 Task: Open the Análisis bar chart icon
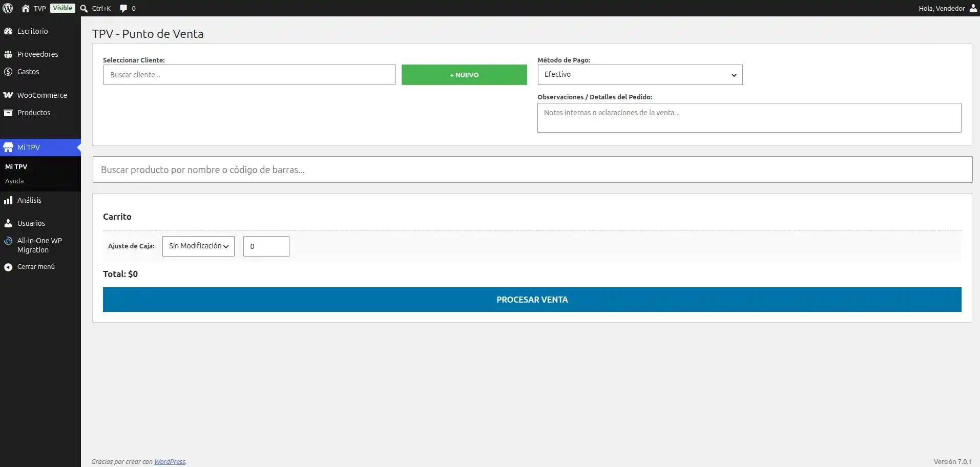[x=8, y=200]
